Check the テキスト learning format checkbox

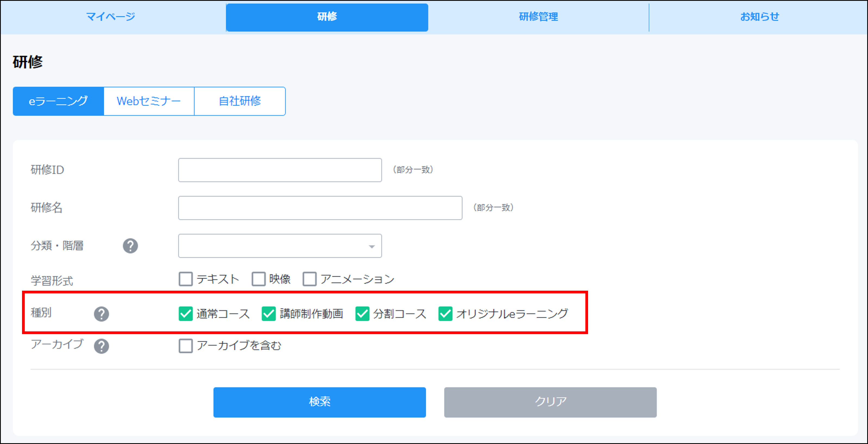186,279
